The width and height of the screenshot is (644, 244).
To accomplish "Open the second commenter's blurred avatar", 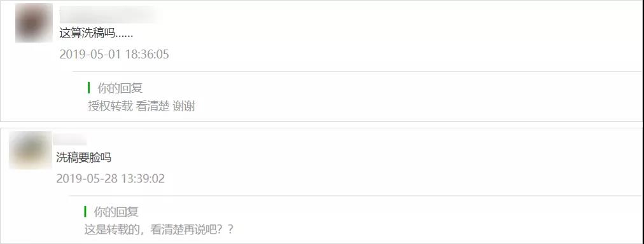I will [31, 151].
